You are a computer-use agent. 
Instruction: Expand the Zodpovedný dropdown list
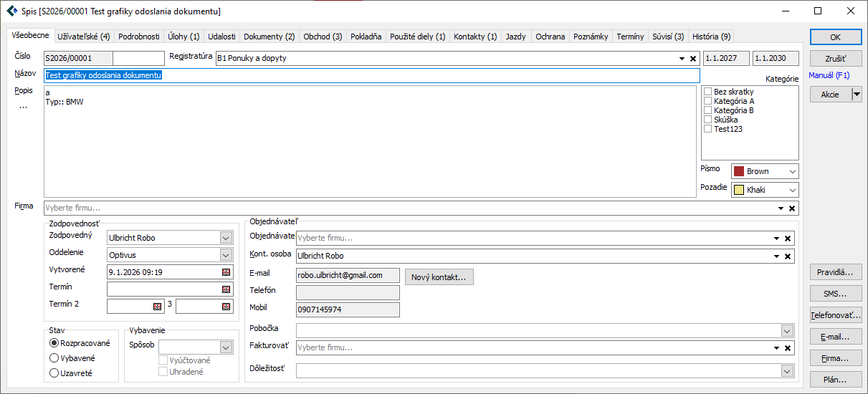click(226, 238)
